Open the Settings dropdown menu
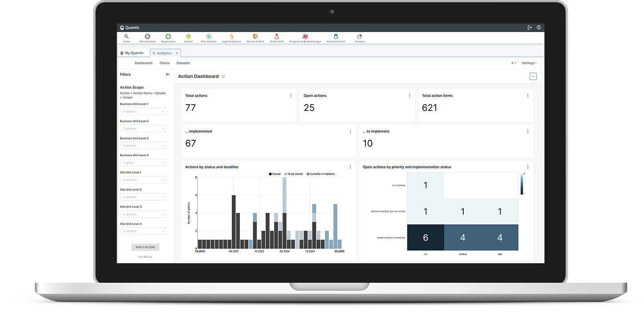 529,63
